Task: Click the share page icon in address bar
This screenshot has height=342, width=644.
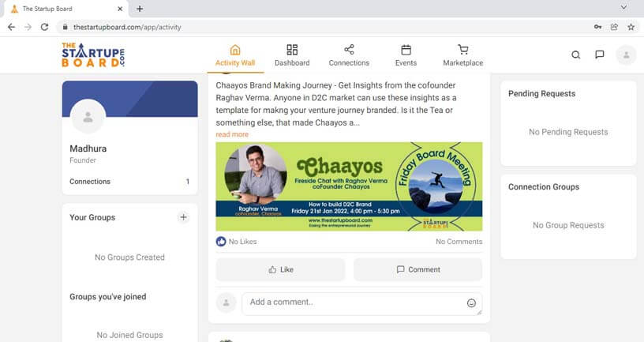Action: (614, 27)
